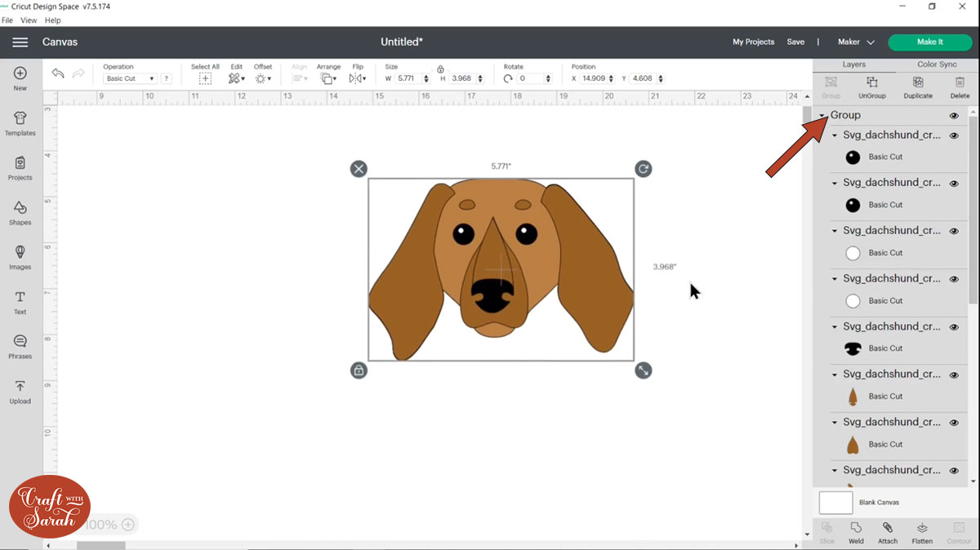Open the Templates panel
The image size is (980, 550).
point(20,123)
